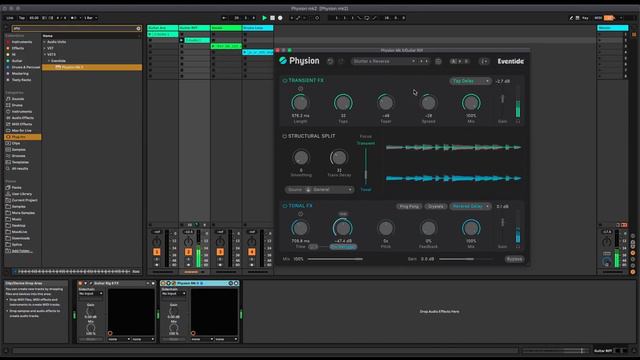Expand the VST folder in browser
This screenshot has width=640, height=360.
tap(45, 48)
